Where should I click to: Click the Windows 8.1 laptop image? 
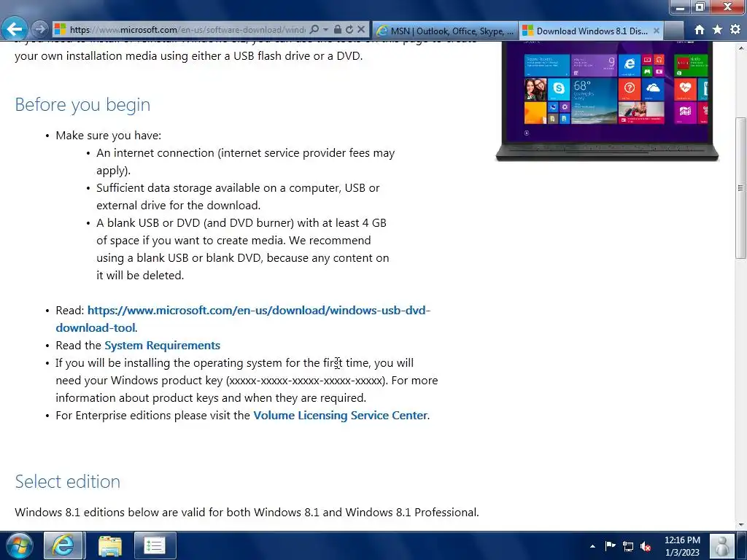coord(607,101)
